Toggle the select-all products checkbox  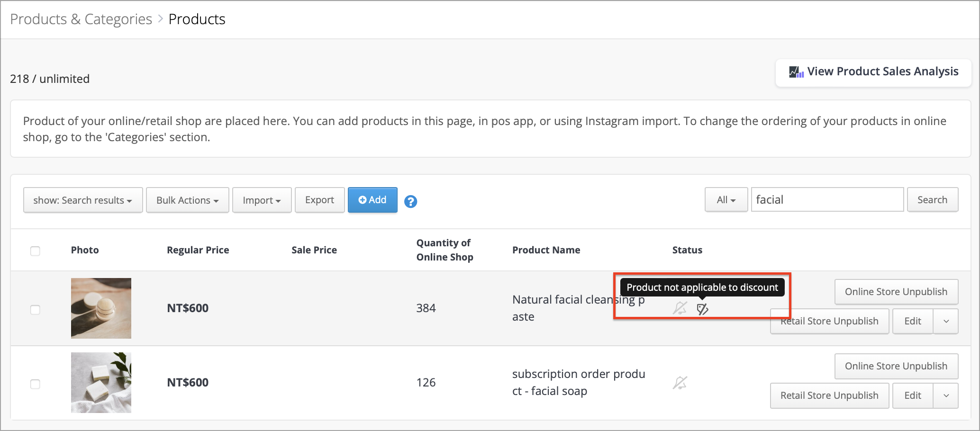tap(35, 251)
